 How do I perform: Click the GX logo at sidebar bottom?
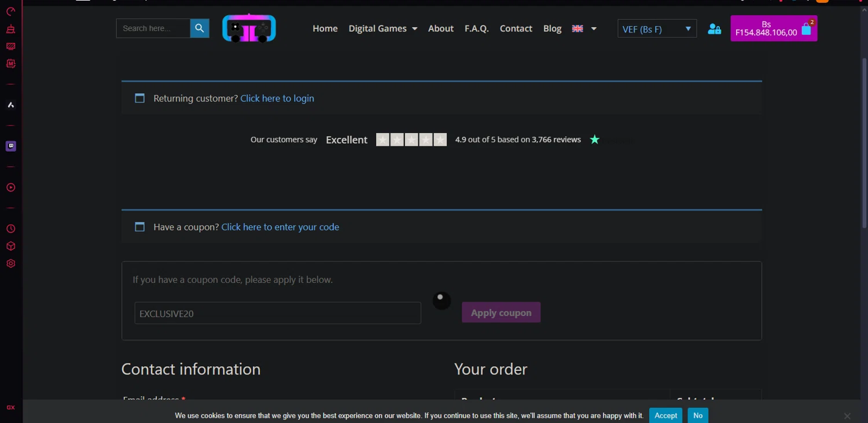pyautogui.click(x=10, y=407)
